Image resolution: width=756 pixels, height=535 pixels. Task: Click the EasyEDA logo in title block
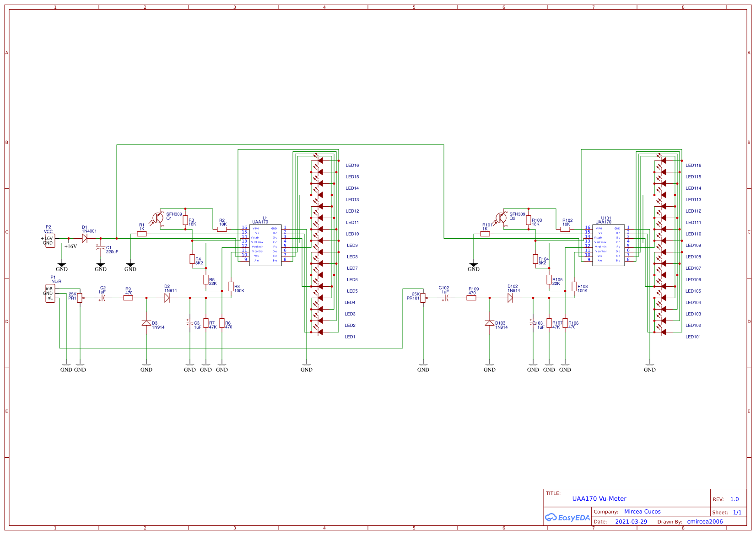coord(567,518)
